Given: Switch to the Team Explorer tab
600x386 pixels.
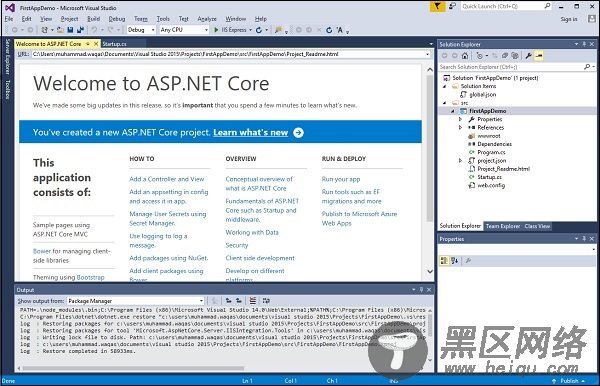Looking at the screenshot, I should point(503,226).
